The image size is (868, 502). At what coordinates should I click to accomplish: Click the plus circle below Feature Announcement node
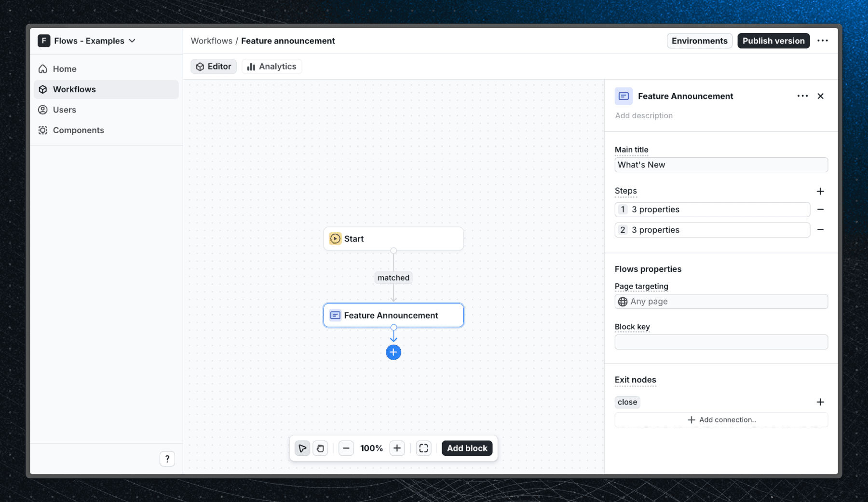point(393,352)
